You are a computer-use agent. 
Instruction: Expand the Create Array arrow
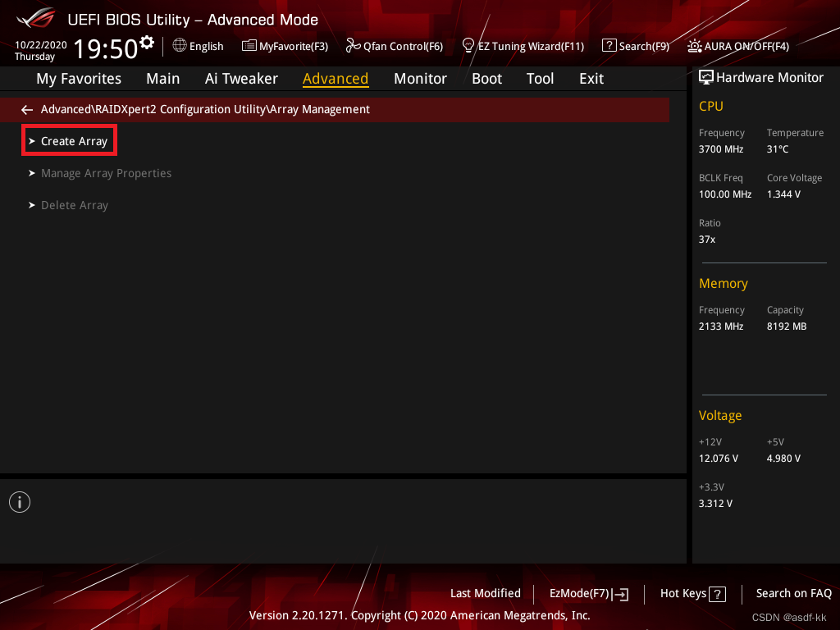(32, 141)
